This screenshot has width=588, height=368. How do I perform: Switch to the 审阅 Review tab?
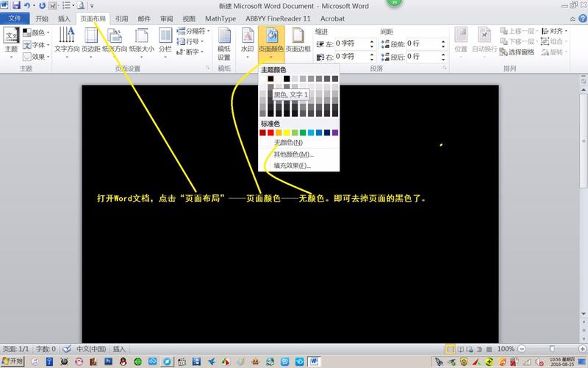pos(167,18)
